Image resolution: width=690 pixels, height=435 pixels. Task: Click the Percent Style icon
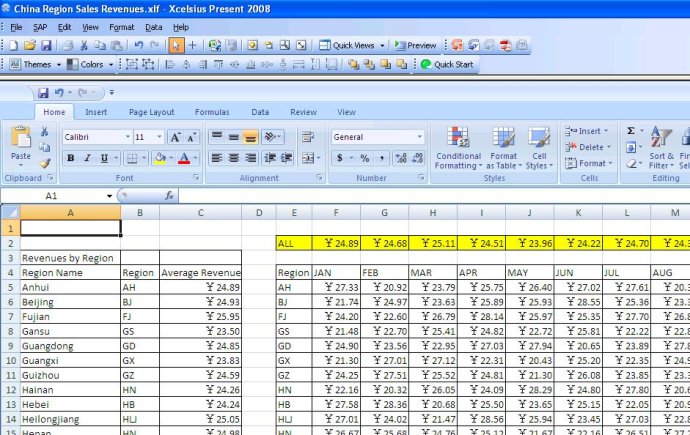365,158
